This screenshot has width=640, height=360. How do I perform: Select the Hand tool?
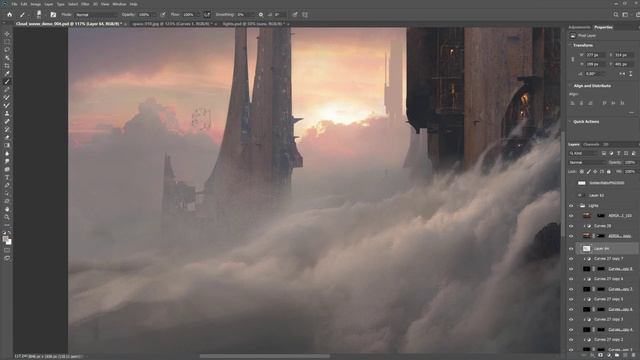pyautogui.click(x=7, y=209)
